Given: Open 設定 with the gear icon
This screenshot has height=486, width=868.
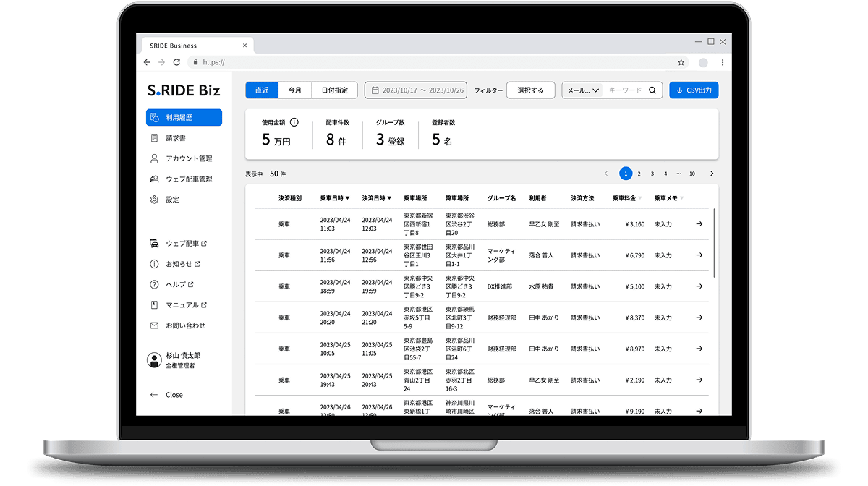Looking at the screenshot, I should 172,200.
